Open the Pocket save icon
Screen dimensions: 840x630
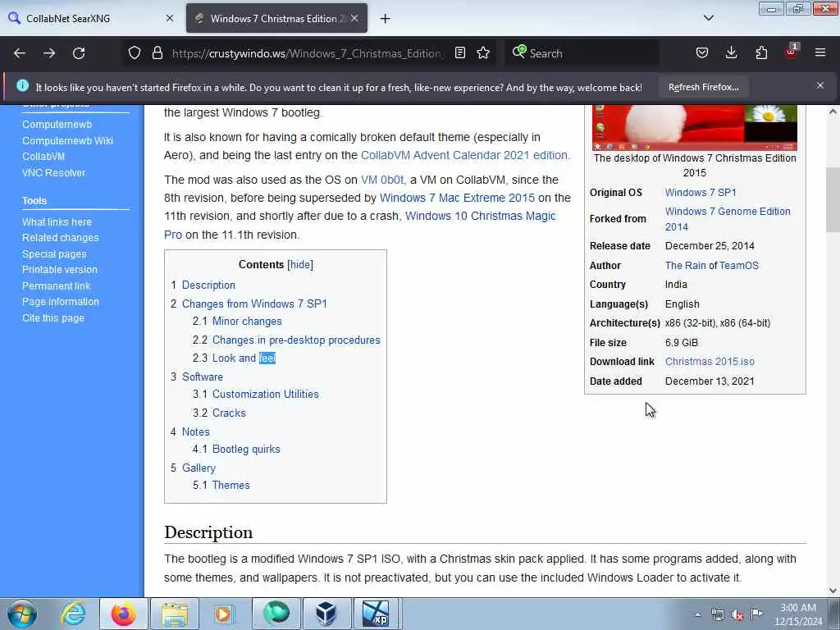pyautogui.click(x=702, y=53)
